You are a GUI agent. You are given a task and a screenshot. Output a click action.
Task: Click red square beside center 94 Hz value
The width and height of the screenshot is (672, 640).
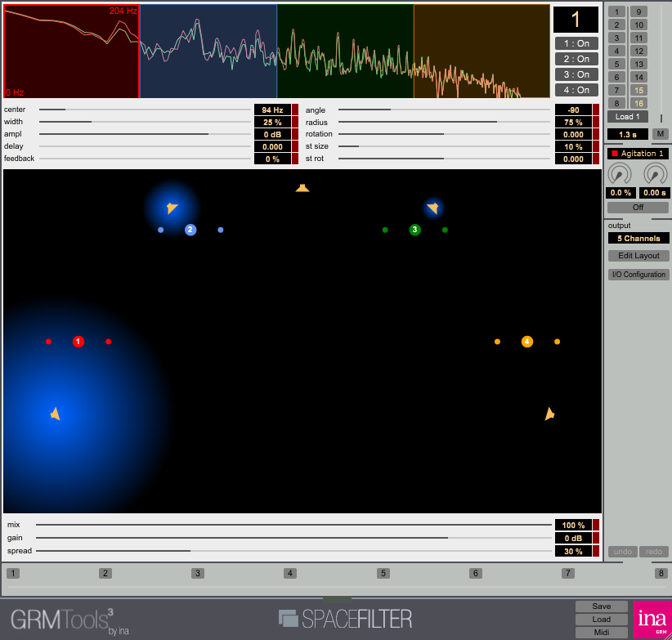(295, 110)
